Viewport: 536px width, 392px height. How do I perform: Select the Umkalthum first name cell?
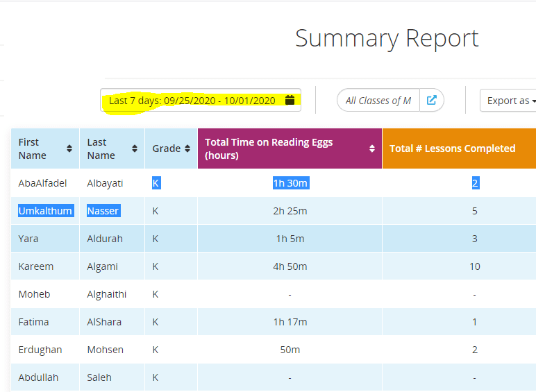[45, 211]
